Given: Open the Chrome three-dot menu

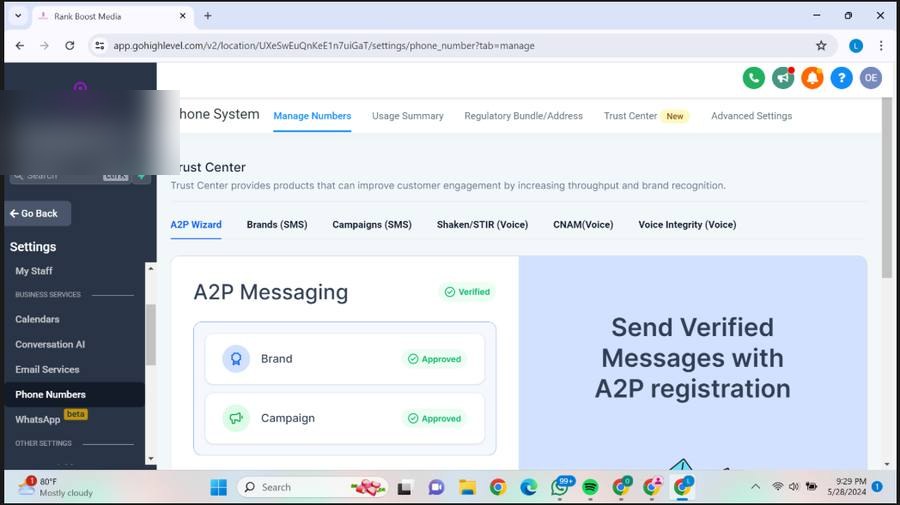Looking at the screenshot, I should (x=881, y=46).
